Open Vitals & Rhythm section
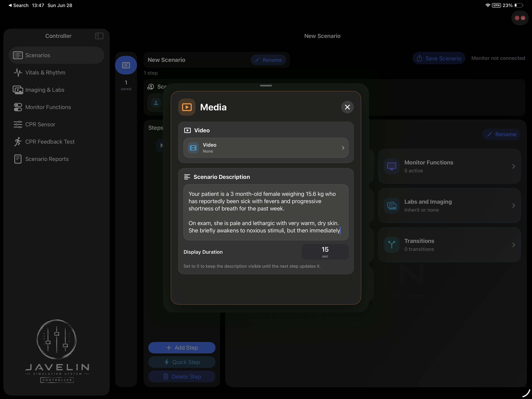Image resolution: width=532 pixels, height=399 pixels. [57, 72]
